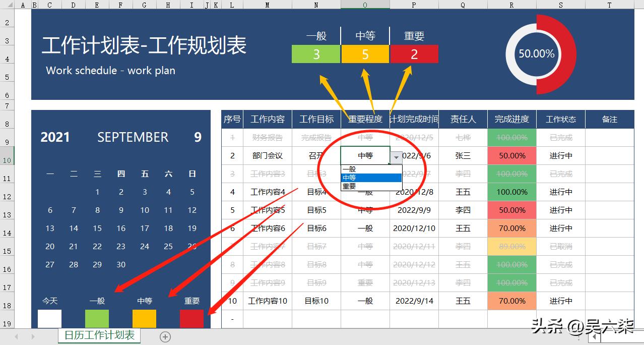The image size is (644, 345).
Task: Select date 15 on the September calendar
Action: coord(97,228)
